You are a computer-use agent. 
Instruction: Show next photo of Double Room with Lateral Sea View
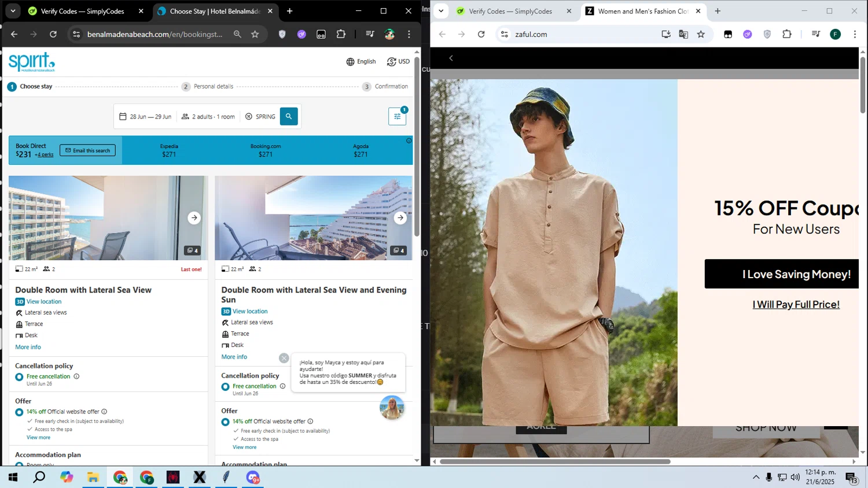tap(194, 218)
